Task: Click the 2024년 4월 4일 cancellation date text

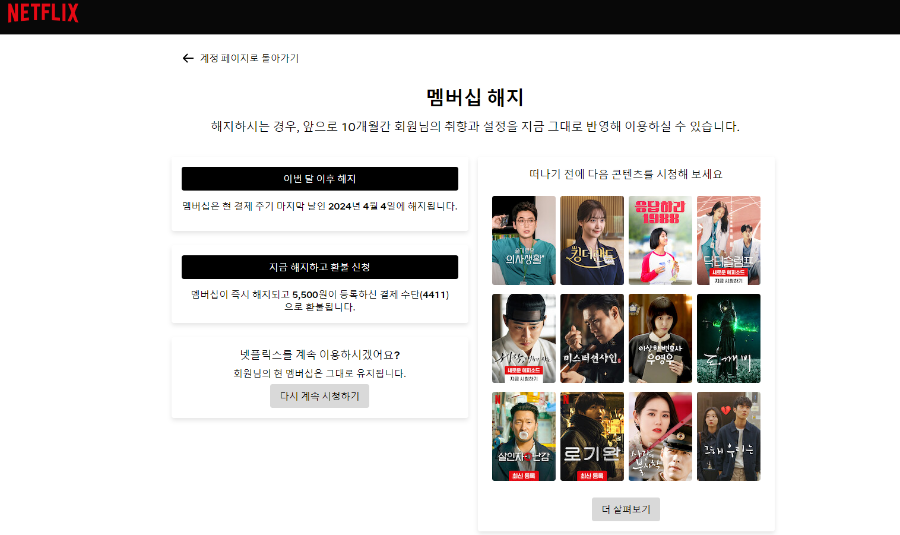Action: click(x=362, y=206)
